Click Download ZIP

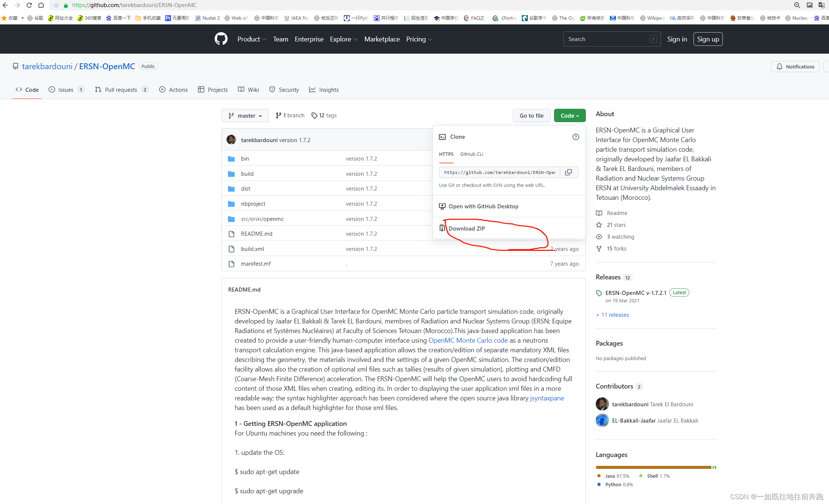[x=466, y=228]
